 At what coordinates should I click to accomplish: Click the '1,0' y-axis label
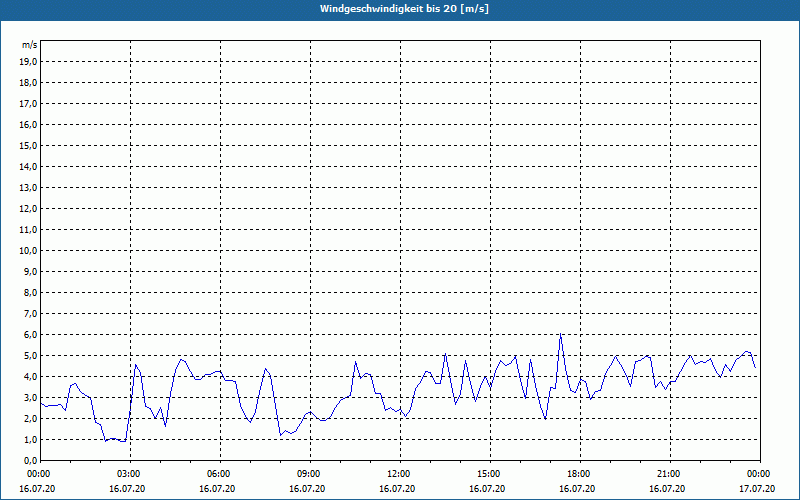[31, 439]
